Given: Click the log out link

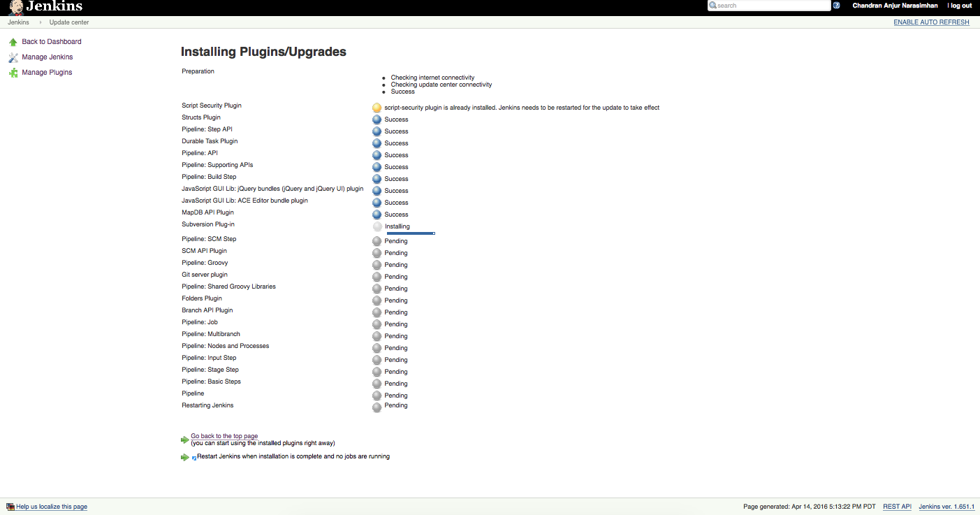Looking at the screenshot, I should [x=960, y=6].
